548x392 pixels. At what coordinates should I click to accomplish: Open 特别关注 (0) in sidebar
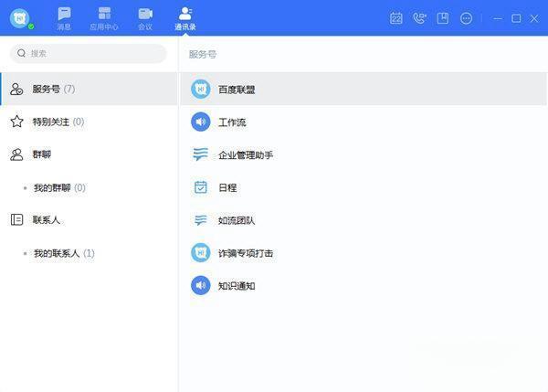pos(89,122)
